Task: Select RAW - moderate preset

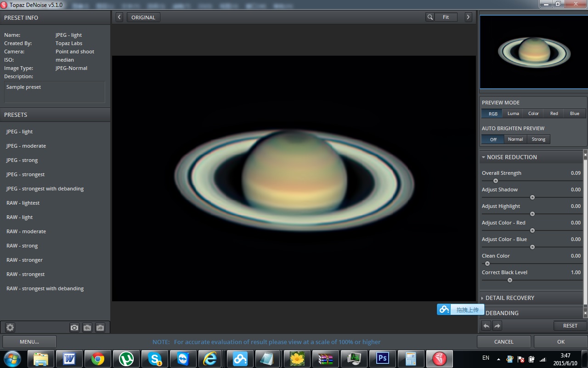Action: [26, 231]
